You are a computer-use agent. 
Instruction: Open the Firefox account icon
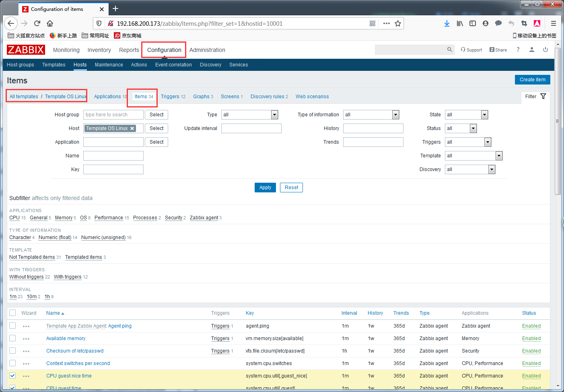coord(486,23)
